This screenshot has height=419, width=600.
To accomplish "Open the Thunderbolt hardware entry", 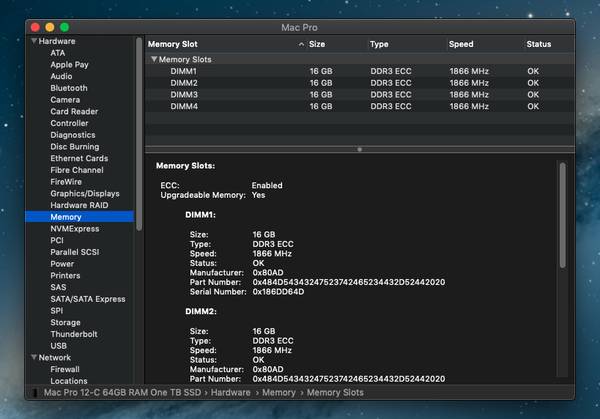I will coord(74,334).
